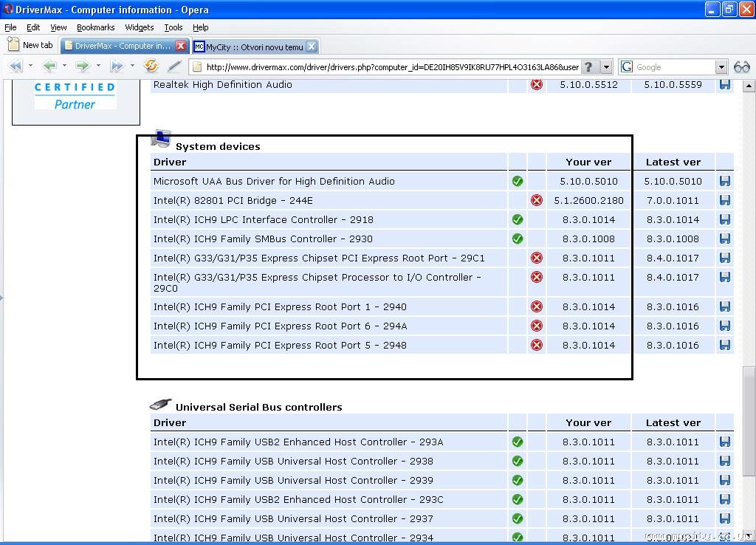756x545 pixels.
Task: Open the Back button history dropdown arrow
Action: click(x=64, y=66)
